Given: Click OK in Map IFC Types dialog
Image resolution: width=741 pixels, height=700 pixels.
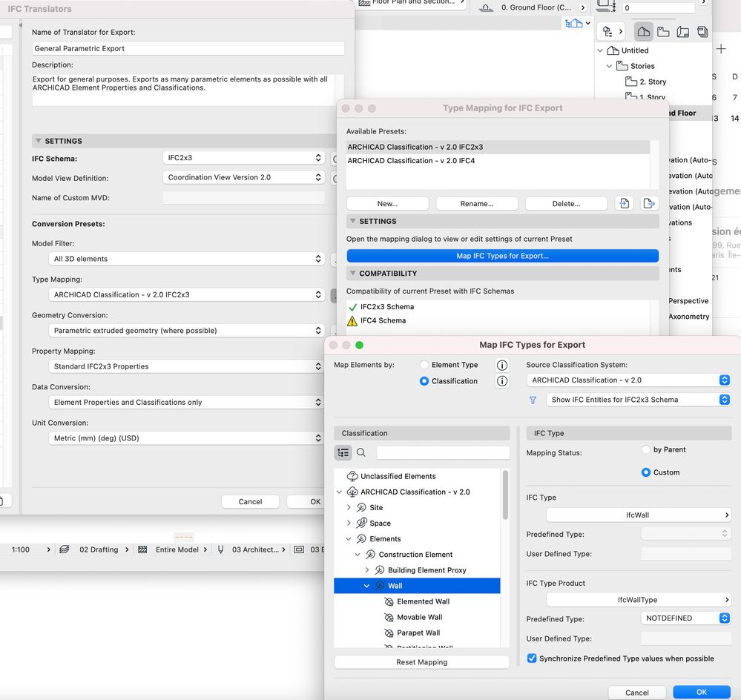Looking at the screenshot, I should click(701, 692).
